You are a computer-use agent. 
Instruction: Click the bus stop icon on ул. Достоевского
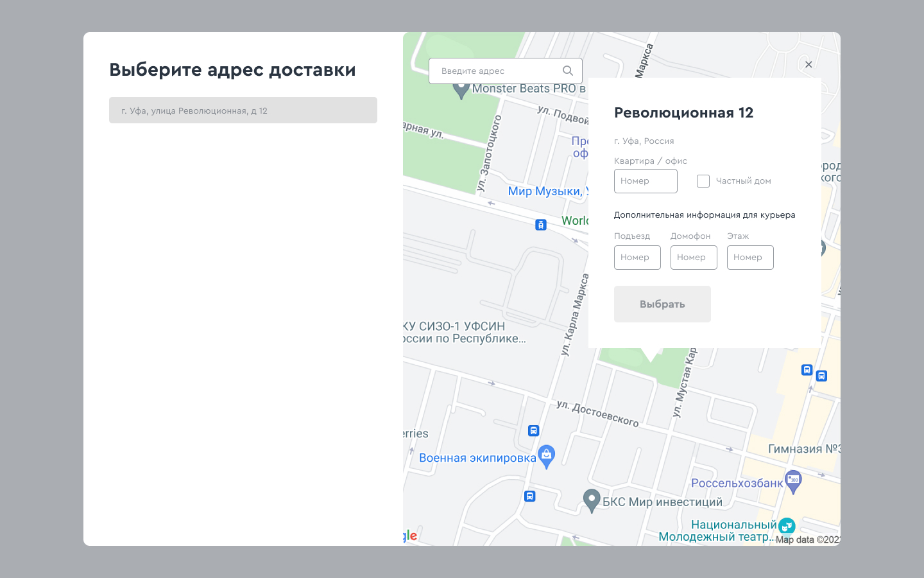pyautogui.click(x=533, y=431)
